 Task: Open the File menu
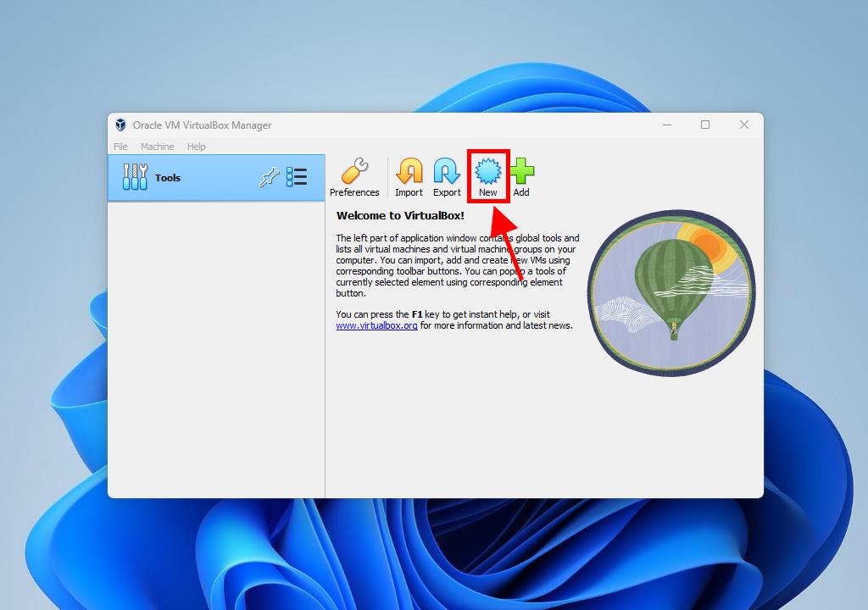point(120,147)
